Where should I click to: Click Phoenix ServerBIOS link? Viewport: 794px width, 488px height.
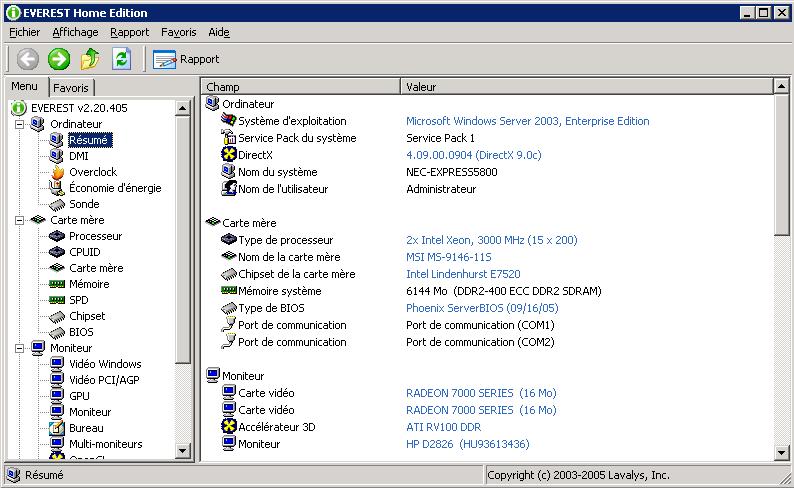click(482, 308)
